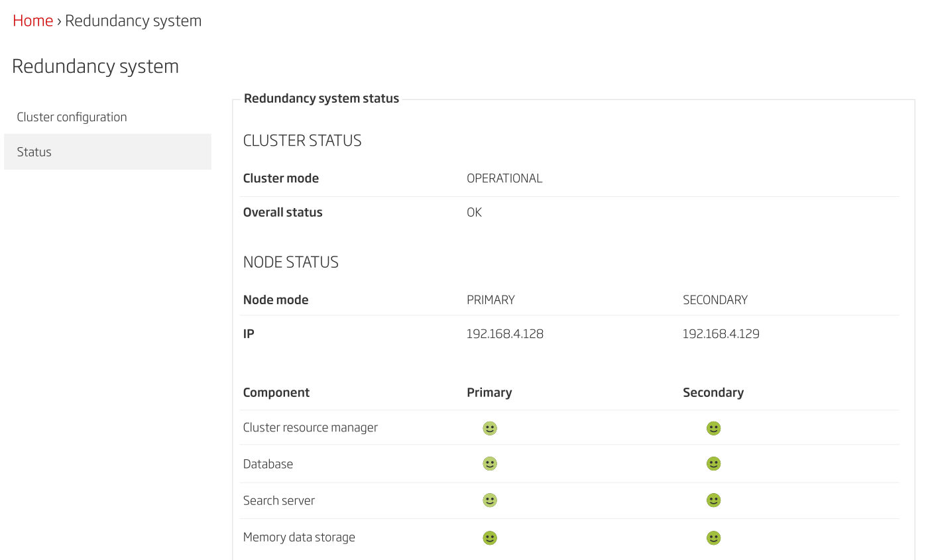Click the Cluster mode label
928x560 pixels.
point(281,178)
